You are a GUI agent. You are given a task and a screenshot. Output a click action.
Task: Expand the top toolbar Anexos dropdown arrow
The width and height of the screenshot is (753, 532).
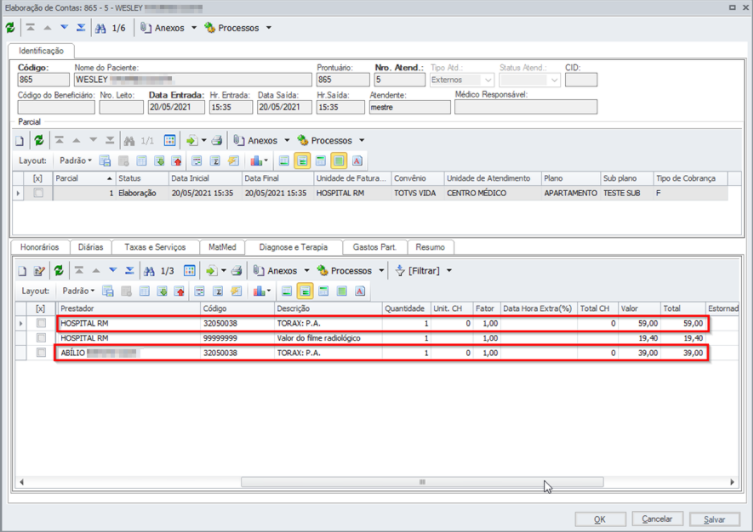pos(194,28)
